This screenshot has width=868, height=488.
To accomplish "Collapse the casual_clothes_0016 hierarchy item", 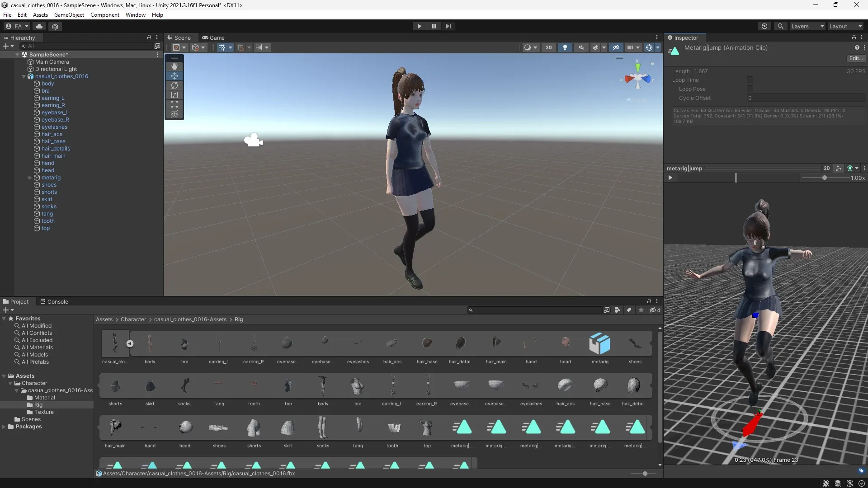I will (x=24, y=76).
